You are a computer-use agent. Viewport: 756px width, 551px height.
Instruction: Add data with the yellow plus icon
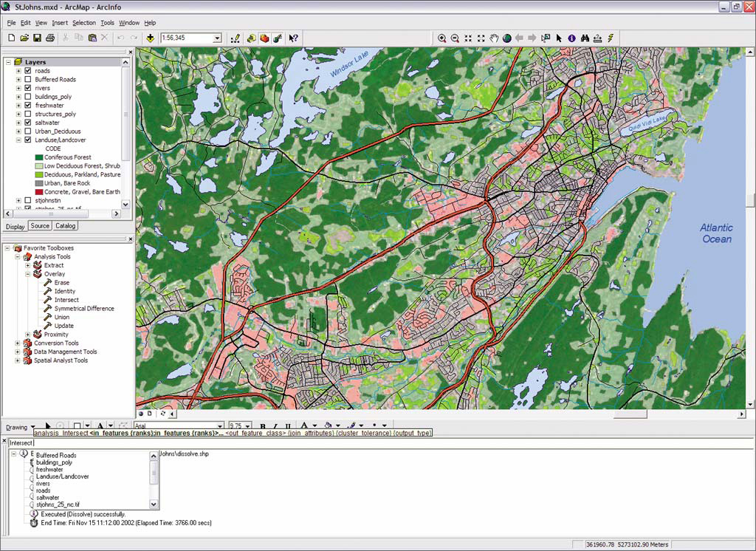click(151, 38)
